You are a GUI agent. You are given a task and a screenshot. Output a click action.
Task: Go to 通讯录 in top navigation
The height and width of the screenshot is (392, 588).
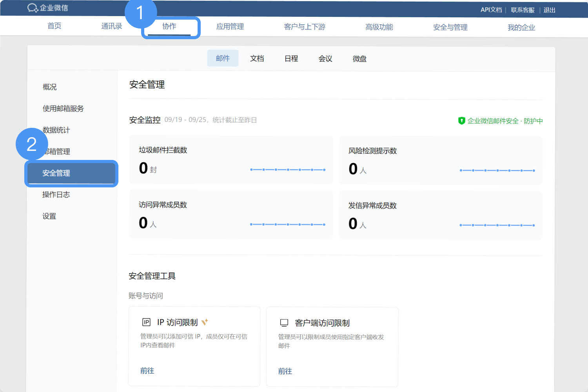pyautogui.click(x=111, y=26)
